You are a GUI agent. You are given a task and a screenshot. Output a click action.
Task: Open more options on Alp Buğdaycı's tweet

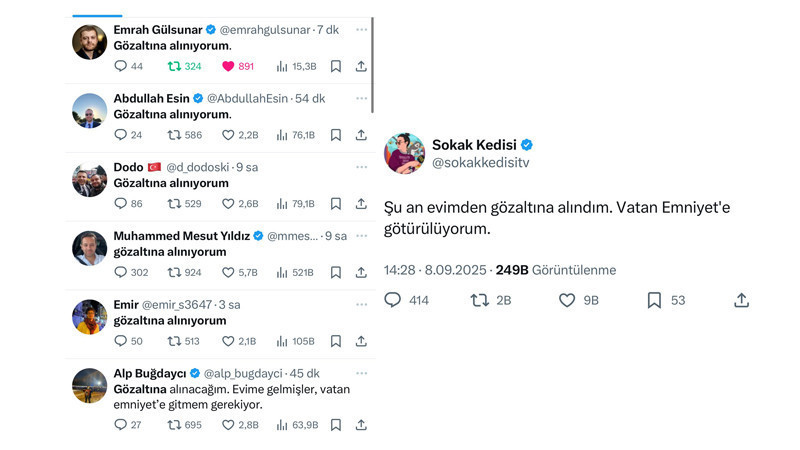[362, 373]
